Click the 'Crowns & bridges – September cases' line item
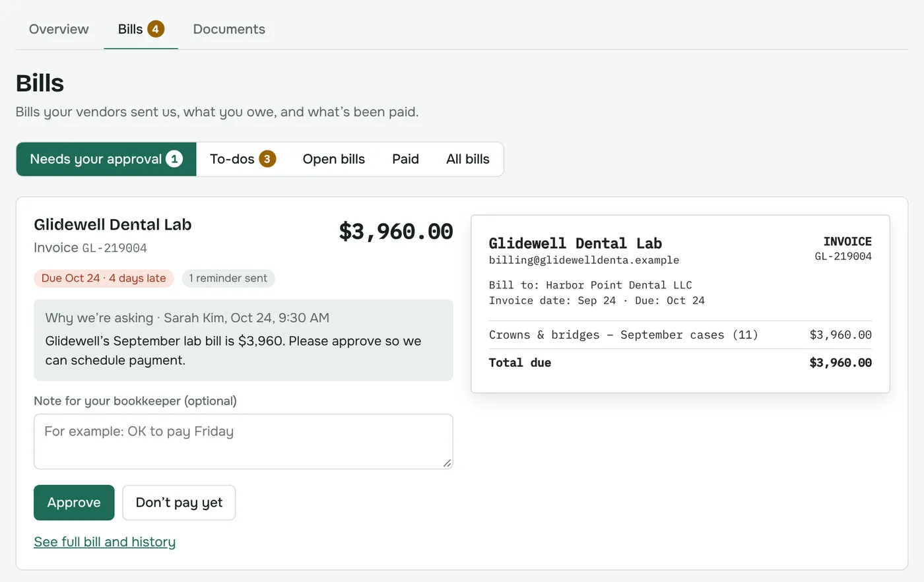This screenshot has height=582, width=924. (x=680, y=335)
